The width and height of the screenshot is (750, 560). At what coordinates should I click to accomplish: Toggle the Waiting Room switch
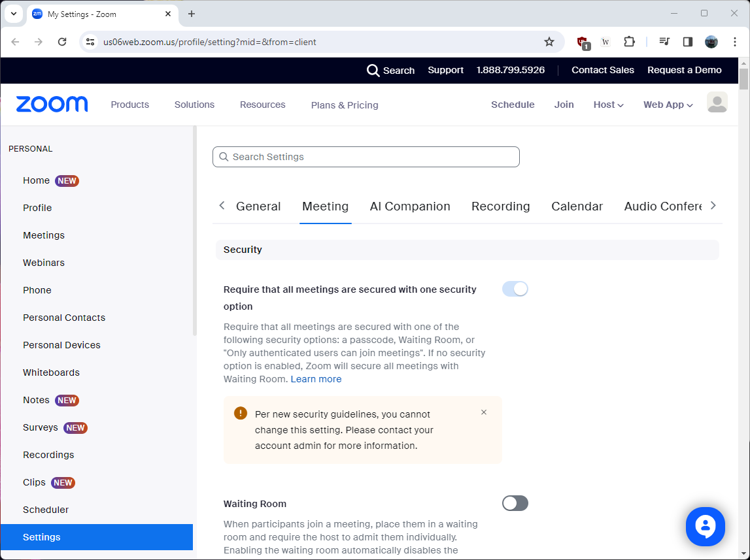(515, 503)
